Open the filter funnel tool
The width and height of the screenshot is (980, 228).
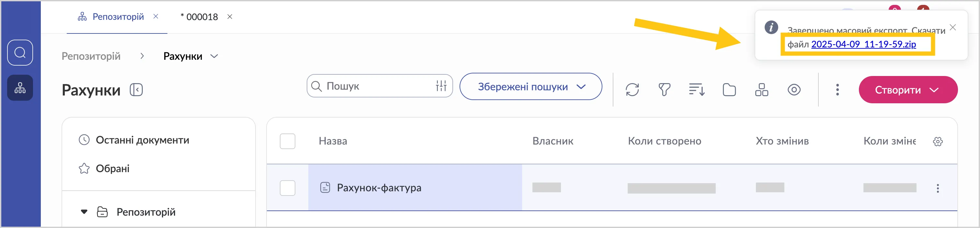[x=664, y=90]
